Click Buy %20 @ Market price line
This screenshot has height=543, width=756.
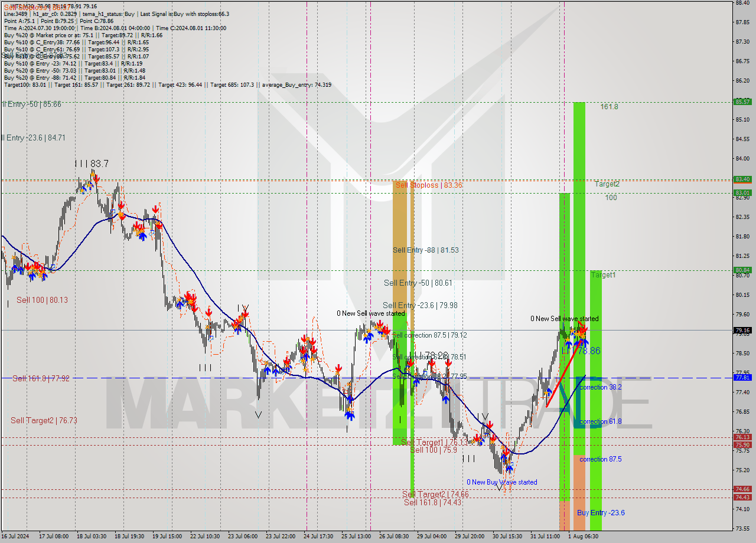[83, 35]
